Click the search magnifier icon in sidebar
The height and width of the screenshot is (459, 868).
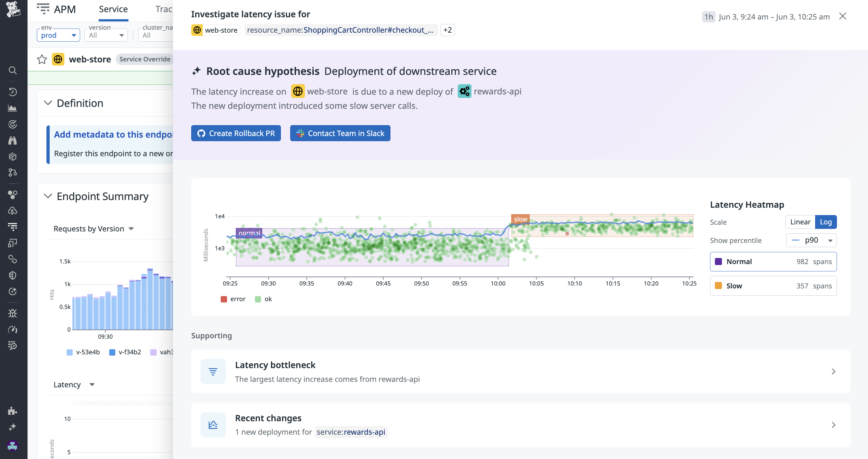[x=12, y=70]
